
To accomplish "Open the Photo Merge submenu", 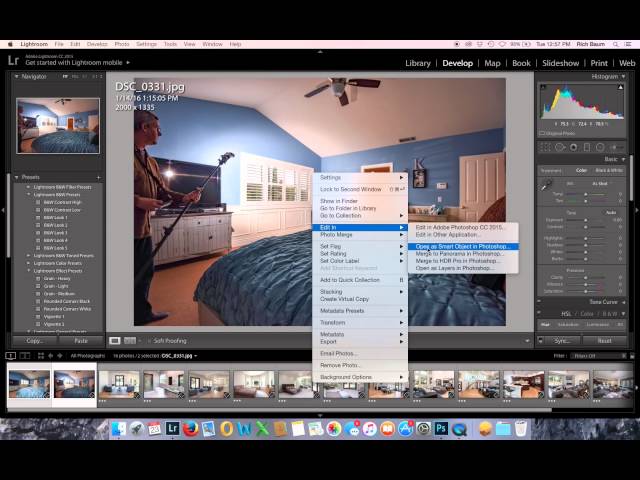I will (x=360, y=235).
